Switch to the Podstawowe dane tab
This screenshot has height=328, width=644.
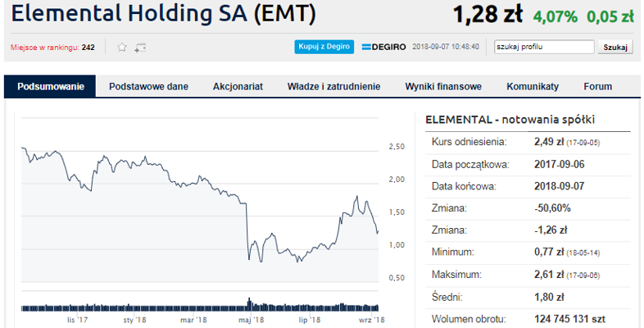pos(148,86)
